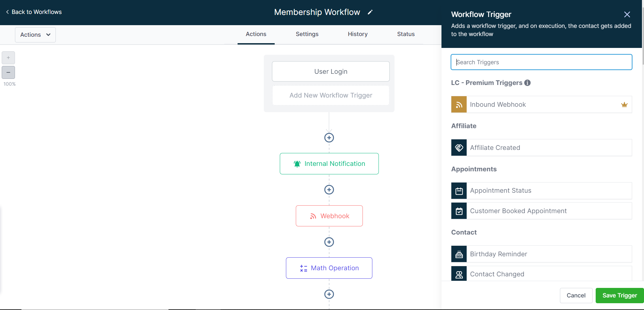Click the Contact Changed people icon
The width and height of the screenshot is (644, 310).
(459, 274)
